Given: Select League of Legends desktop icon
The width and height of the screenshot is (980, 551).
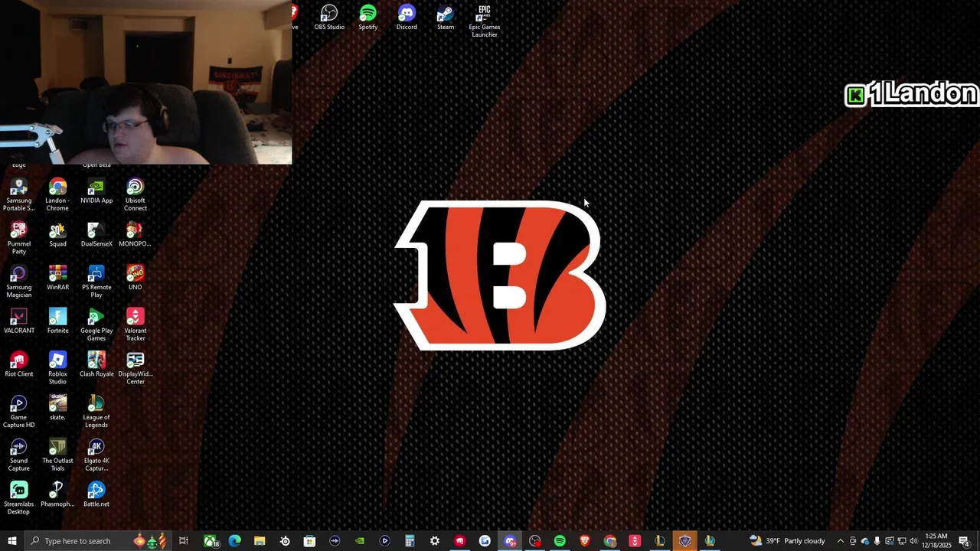Looking at the screenshot, I should [96, 412].
